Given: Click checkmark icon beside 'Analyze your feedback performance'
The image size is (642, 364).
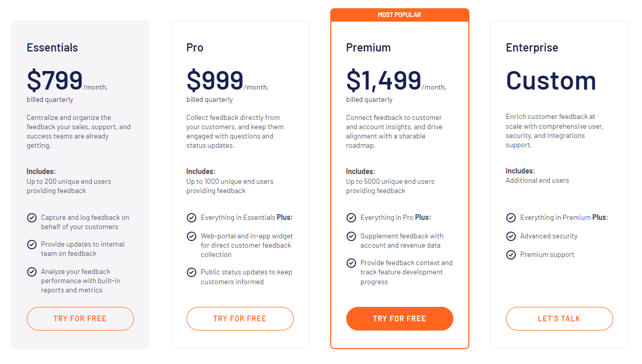Looking at the screenshot, I should [x=31, y=272].
